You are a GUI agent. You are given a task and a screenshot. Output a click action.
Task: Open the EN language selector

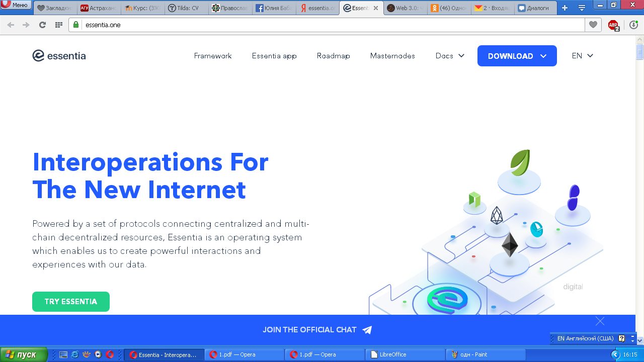pos(583,56)
